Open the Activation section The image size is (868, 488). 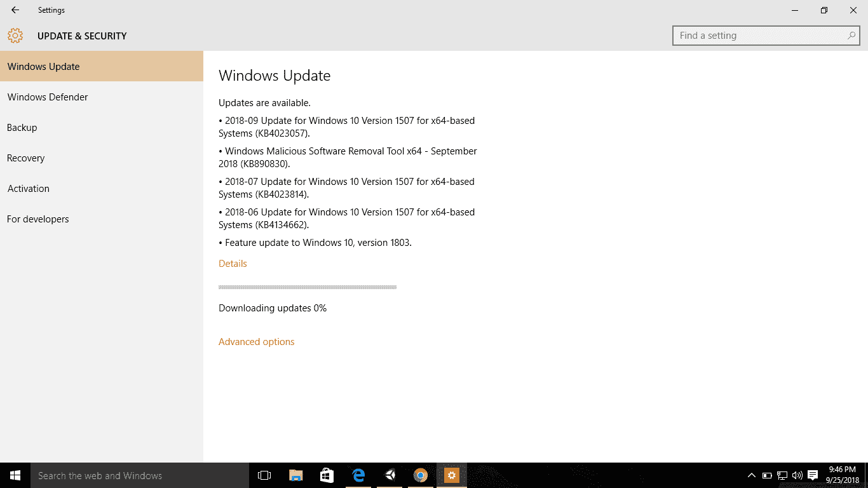click(x=102, y=188)
